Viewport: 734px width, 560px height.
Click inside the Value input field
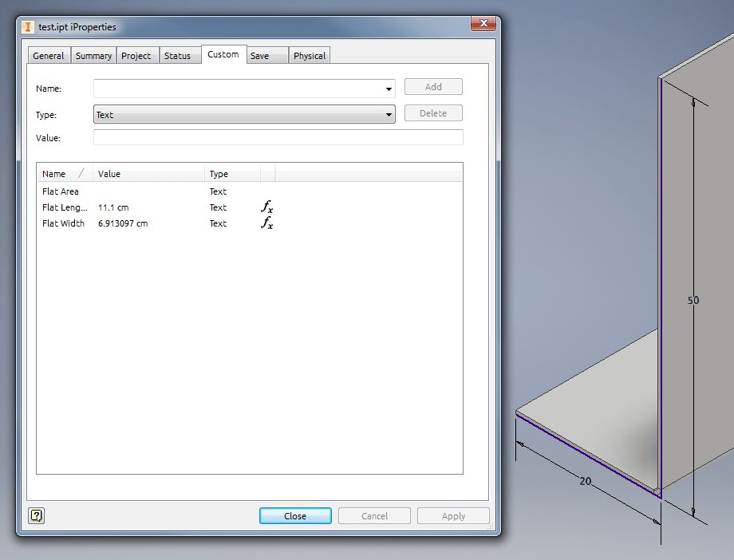click(278, 137)
